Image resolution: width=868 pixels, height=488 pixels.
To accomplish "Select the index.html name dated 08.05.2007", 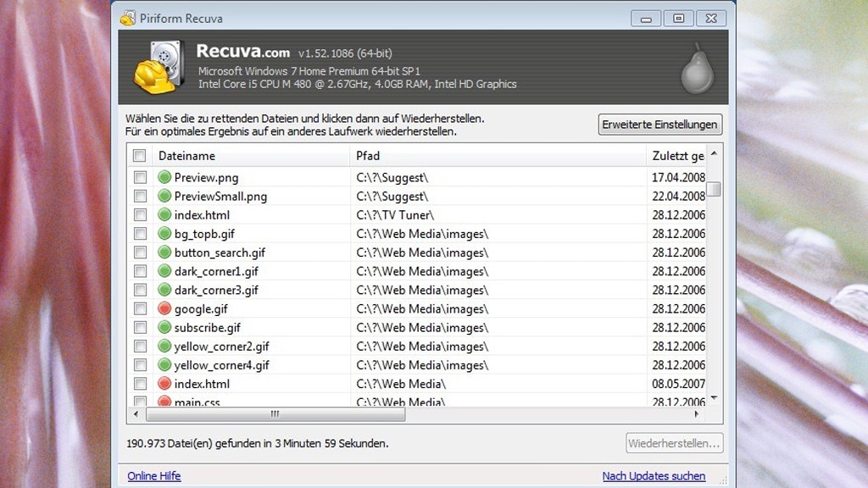I will click(x=202, y=384).
